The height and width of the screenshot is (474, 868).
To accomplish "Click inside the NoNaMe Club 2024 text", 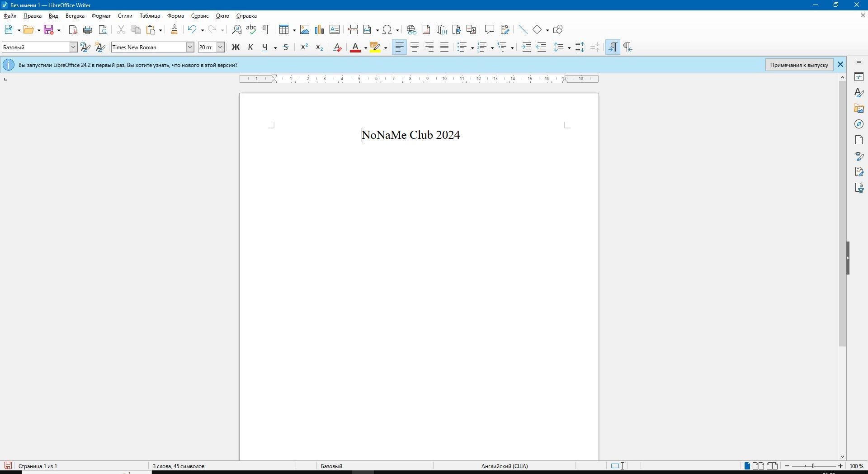I will coord(411,135).
